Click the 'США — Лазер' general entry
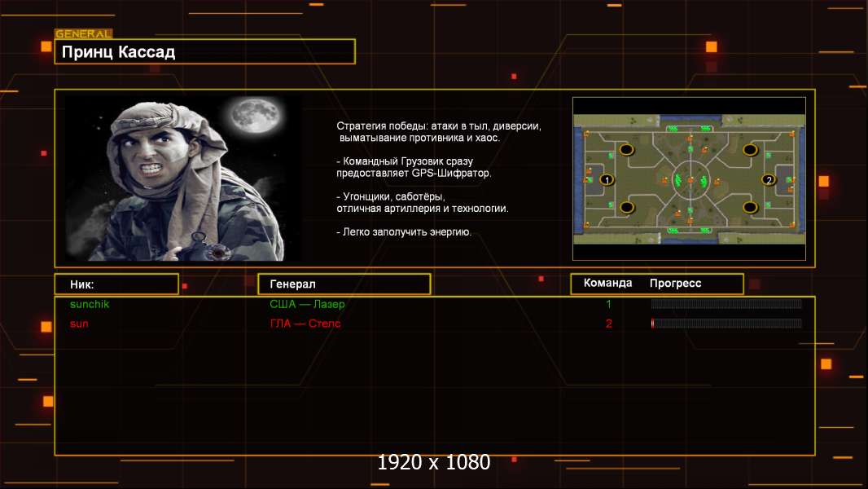The image size is (868, 489). point(307,304)
